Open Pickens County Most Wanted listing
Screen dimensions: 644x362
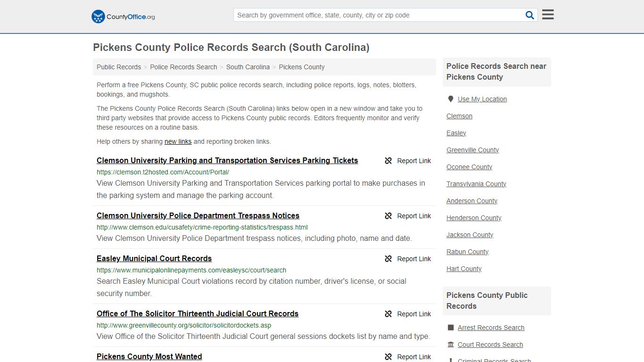point(149,356)
